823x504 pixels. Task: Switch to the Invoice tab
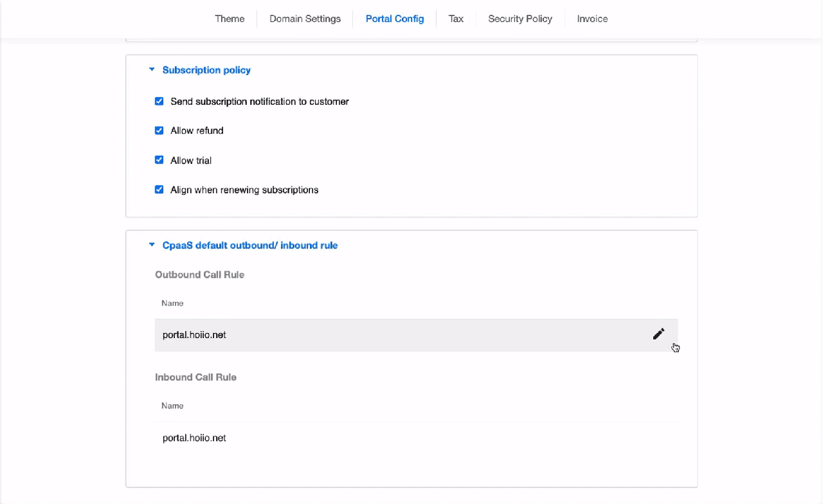pos(592,19)
